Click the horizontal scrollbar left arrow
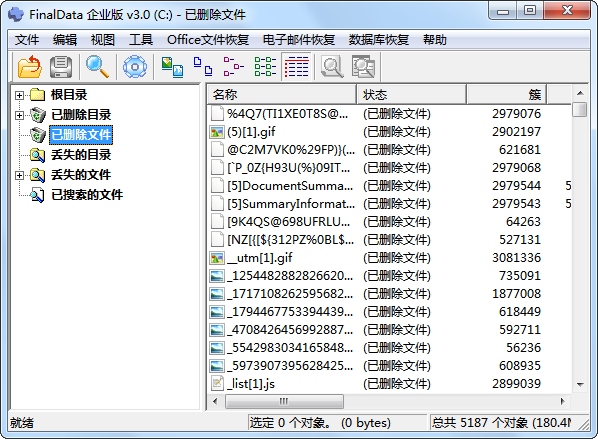598x439 pixels. pyautogui.click(x=215, y=401)
